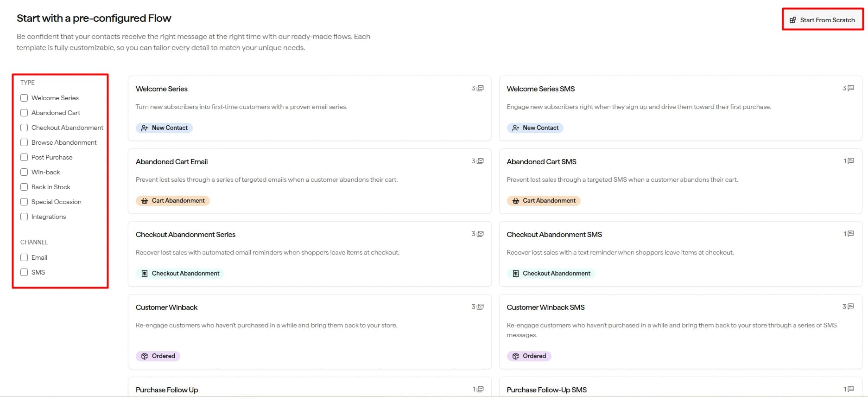
Task: Open the Welcome Series flow template title
Action: pyautogui.click(x=162, y=89)
